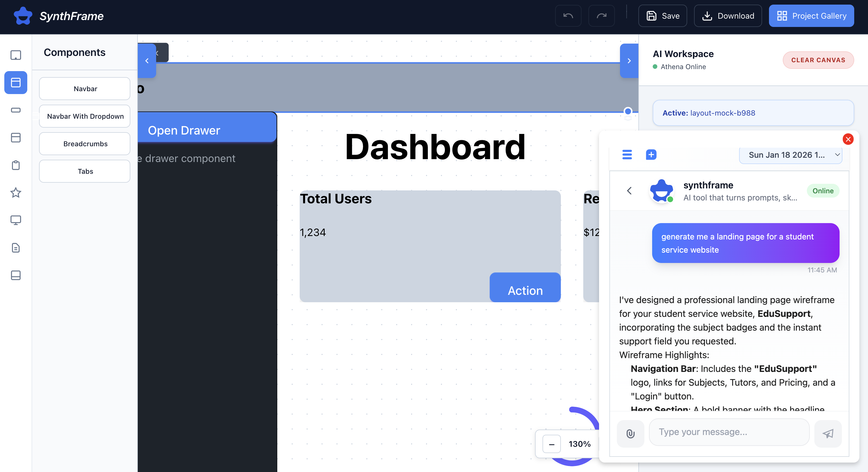
Task: Select the star icon in left sidebar
Action: [x=15, y=193]
